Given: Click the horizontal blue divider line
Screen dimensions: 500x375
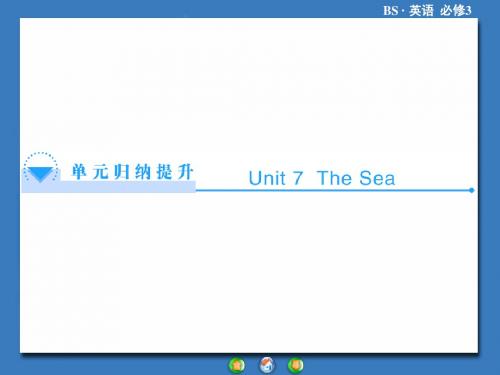Looking at the screenshot, I should [333, 190].
